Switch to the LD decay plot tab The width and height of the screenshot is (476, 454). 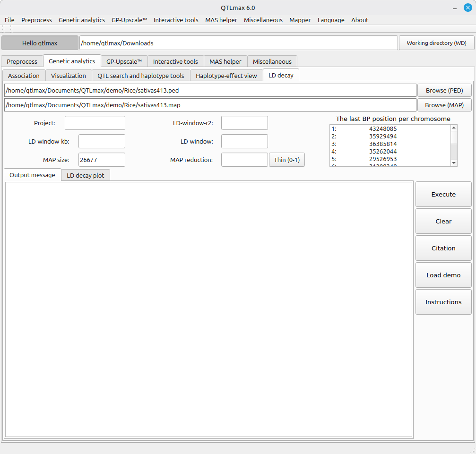tap(86, 175)
